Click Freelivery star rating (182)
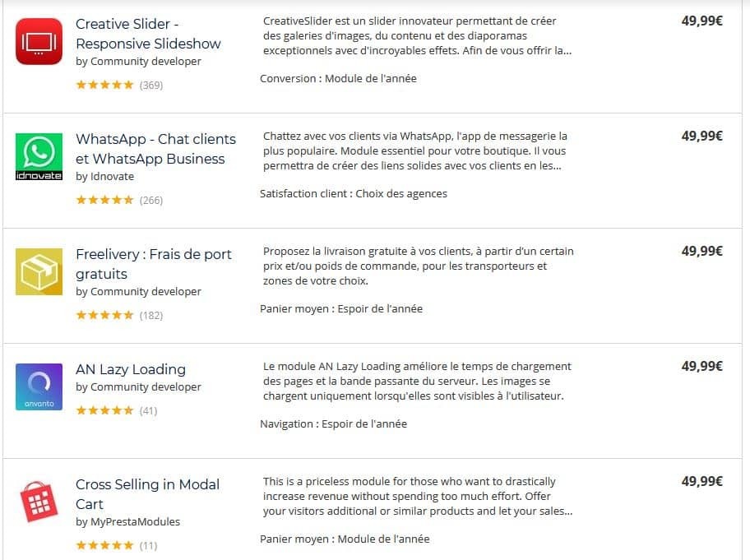Image resolution: width=750 pixels, height=560 pixels. [118, 315]
